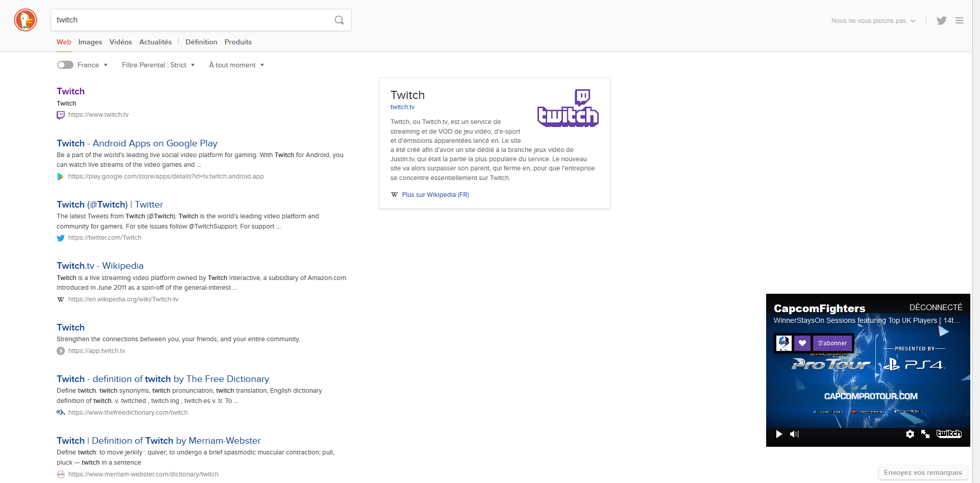The width and height of the screenshot is (980, 483).
Task: Toggle the France region switch
Action: coord(65,65)
